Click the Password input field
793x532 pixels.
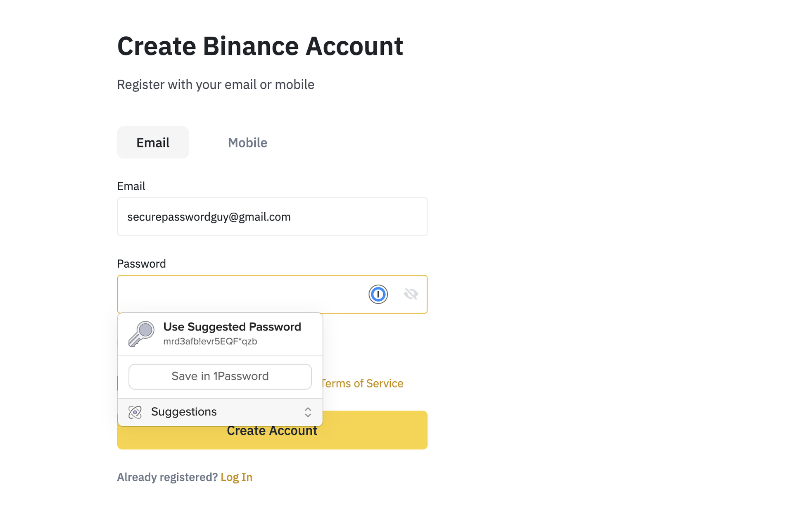(272, 294)
